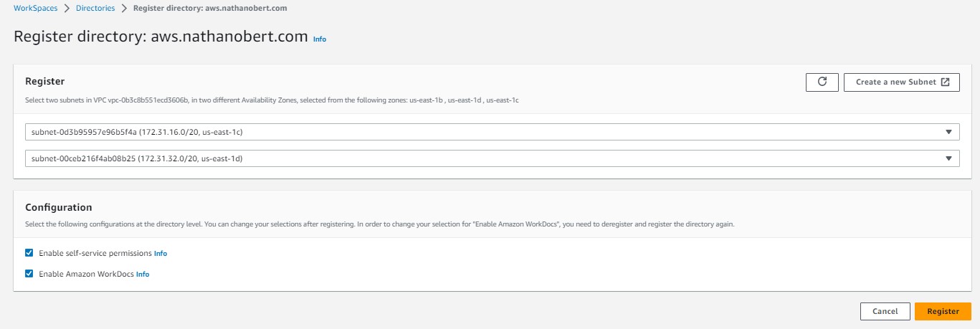Click the refresh subnets icon button

(822, 82)
